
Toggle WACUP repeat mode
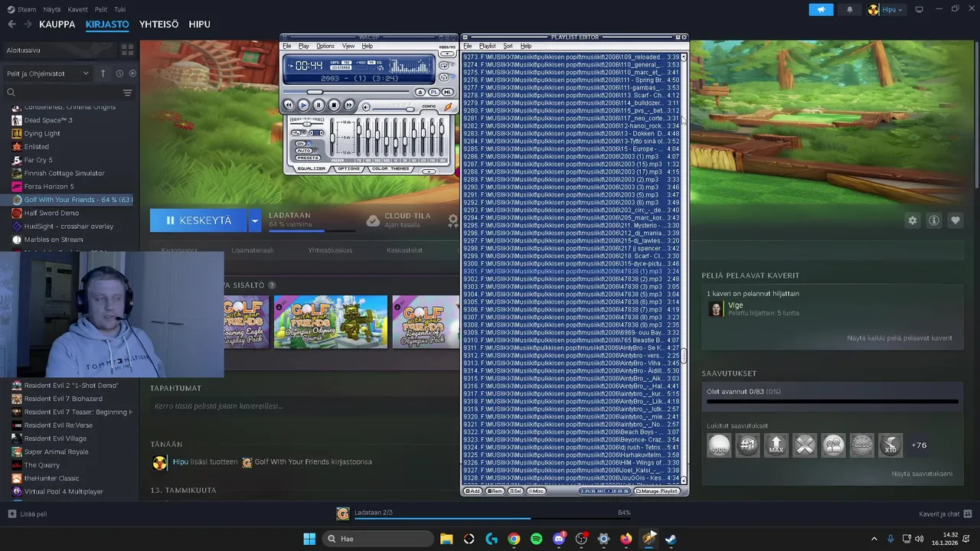tap(444, 65)
